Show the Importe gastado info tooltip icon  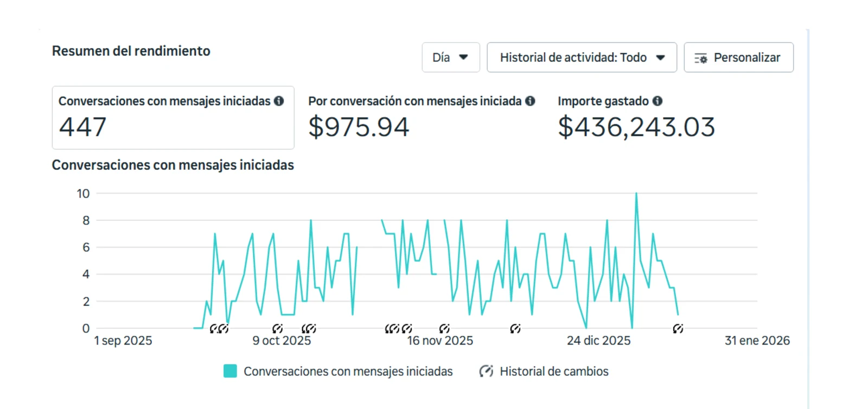pos(658,101)
